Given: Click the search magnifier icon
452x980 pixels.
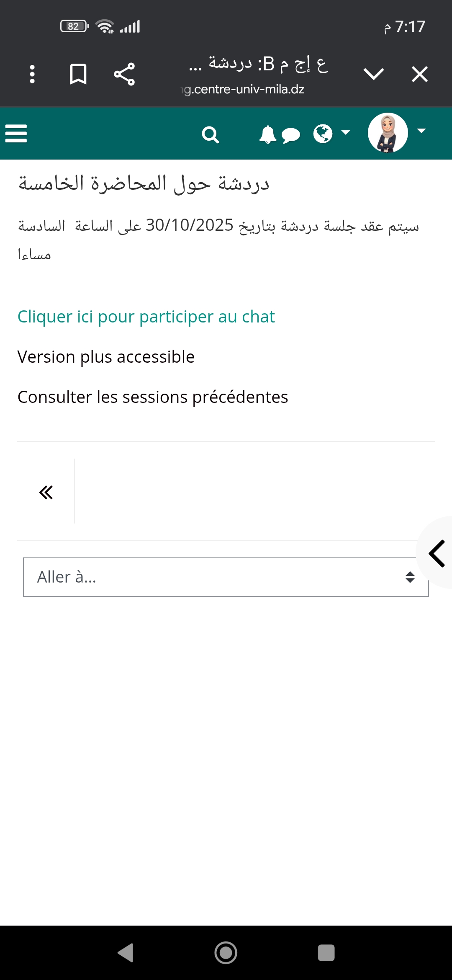Looking at the screenshot, I should [x=210, y=134].
